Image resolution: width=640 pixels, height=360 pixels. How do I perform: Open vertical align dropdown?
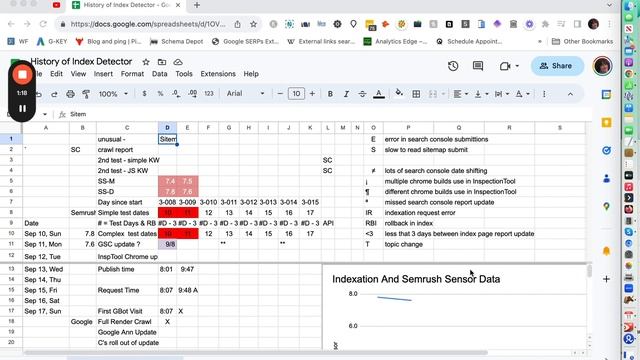482,94
